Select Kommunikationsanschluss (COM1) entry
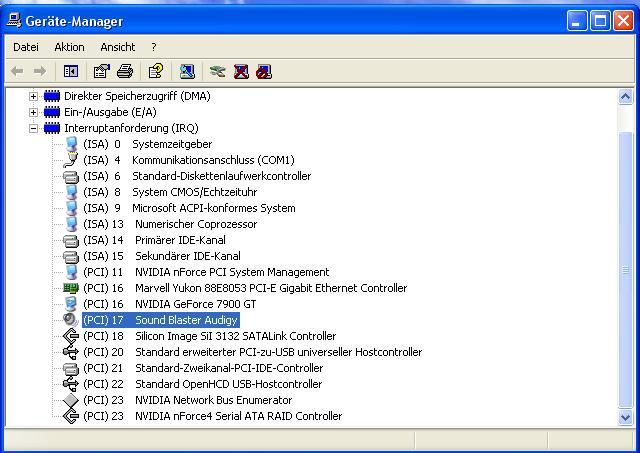 pyautogui.click(x=189, y=160)
